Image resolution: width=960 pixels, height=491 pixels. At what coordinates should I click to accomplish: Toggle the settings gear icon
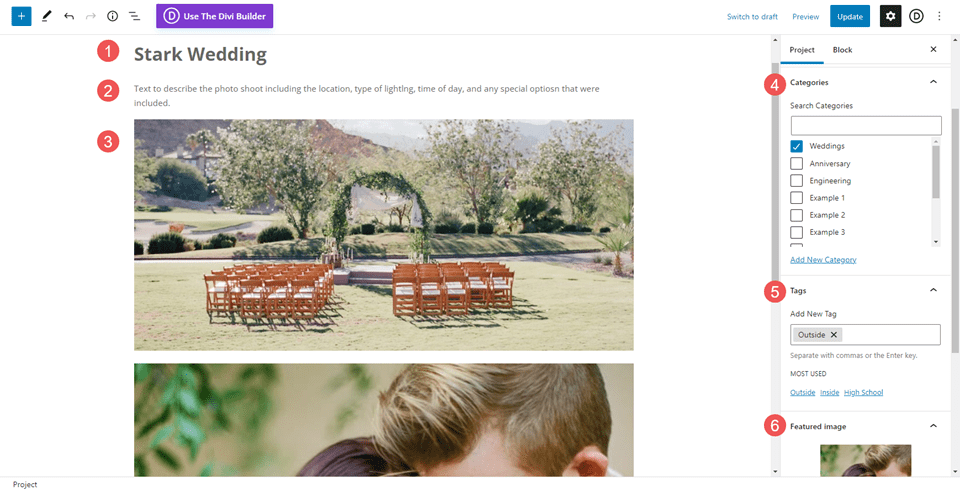point(890,16)
